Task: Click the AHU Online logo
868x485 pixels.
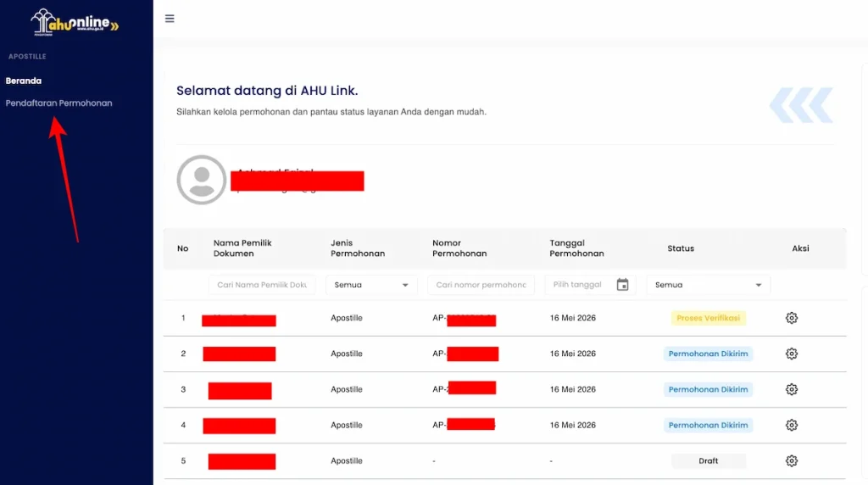Action: coord(75,23)
